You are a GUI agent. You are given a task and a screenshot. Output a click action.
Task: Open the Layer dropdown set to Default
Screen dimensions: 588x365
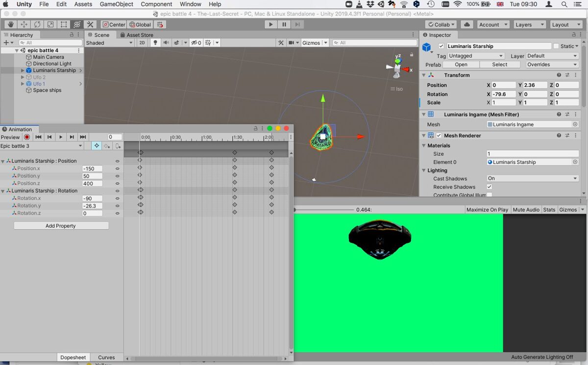pyautogui.click(x=552, y=56)
